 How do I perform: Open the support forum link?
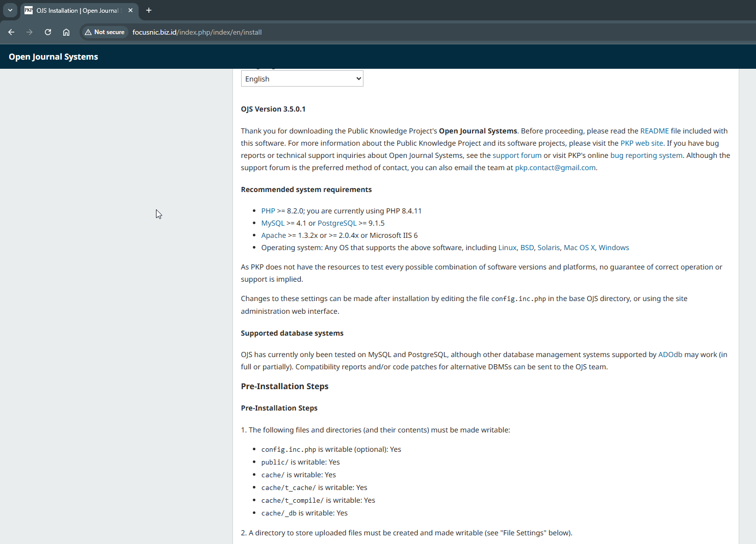click(x=516, y=155)
